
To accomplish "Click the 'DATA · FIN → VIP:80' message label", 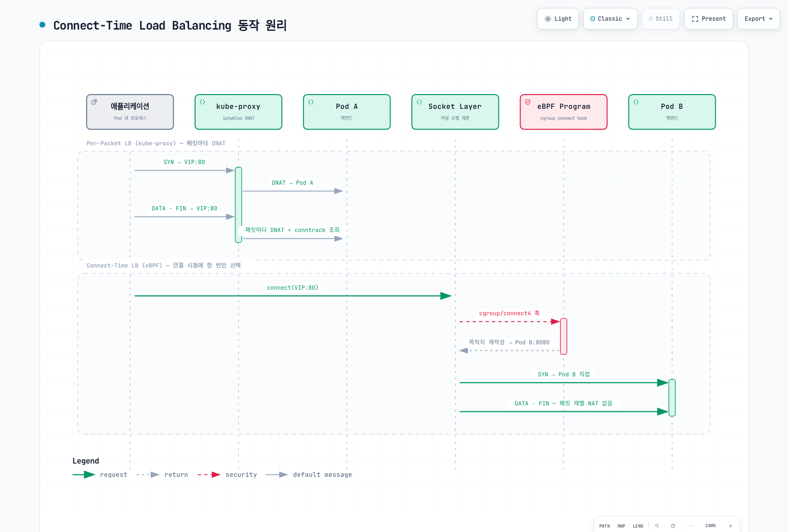I will pos(184,208).
